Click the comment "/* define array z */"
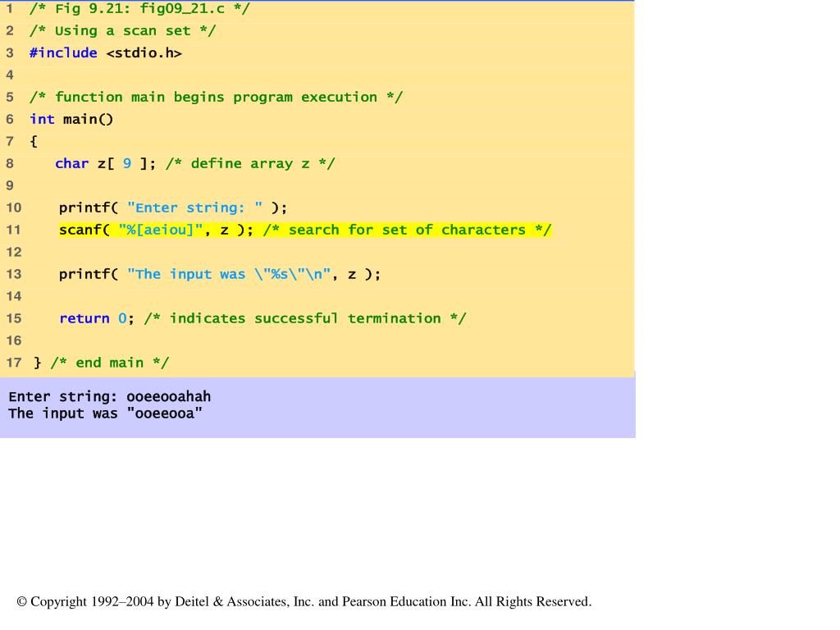Image resolution: width=840 pixels, height=630 pixels. point(250,163)
